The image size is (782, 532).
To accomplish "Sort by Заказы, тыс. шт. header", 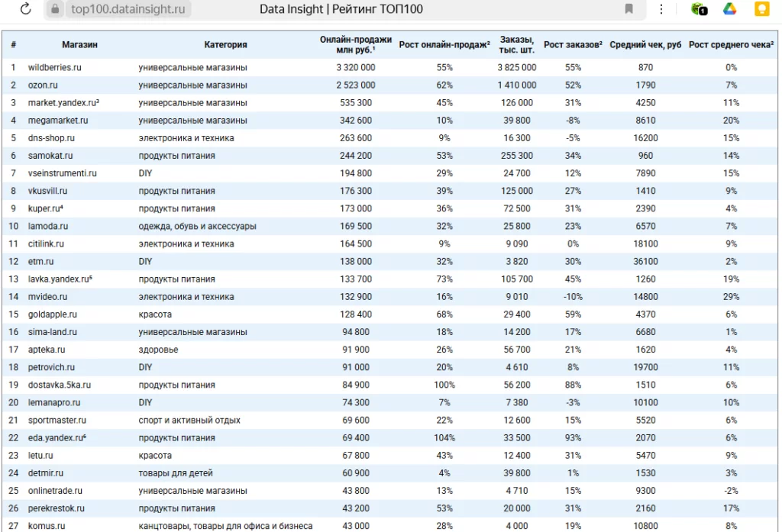I will pyautogui.click(x=517, y=45).
